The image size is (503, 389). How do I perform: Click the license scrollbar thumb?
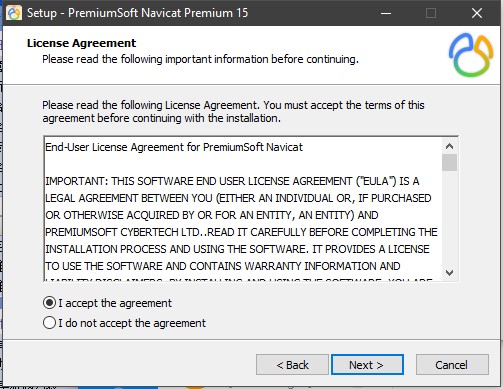449,163
